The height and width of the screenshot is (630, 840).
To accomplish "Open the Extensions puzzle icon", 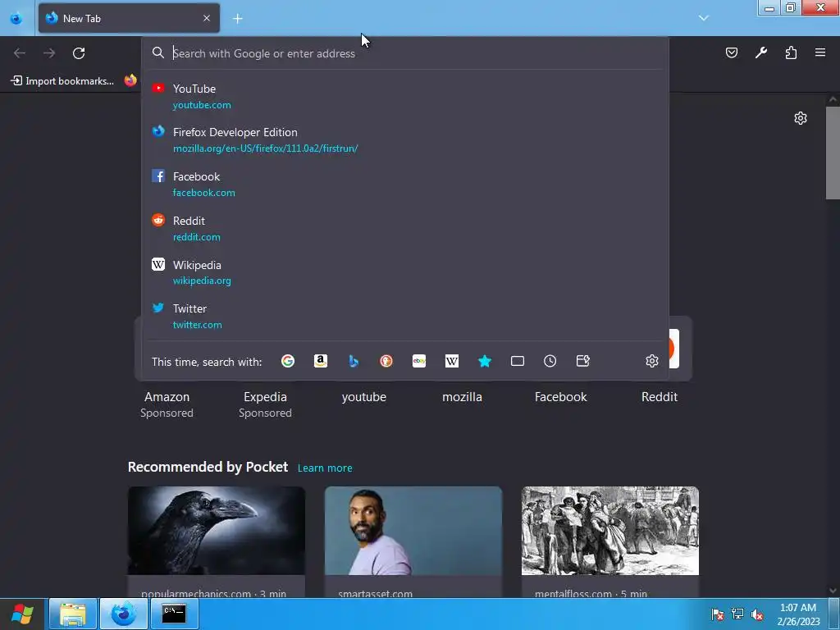I will click(x=791, y=52).
